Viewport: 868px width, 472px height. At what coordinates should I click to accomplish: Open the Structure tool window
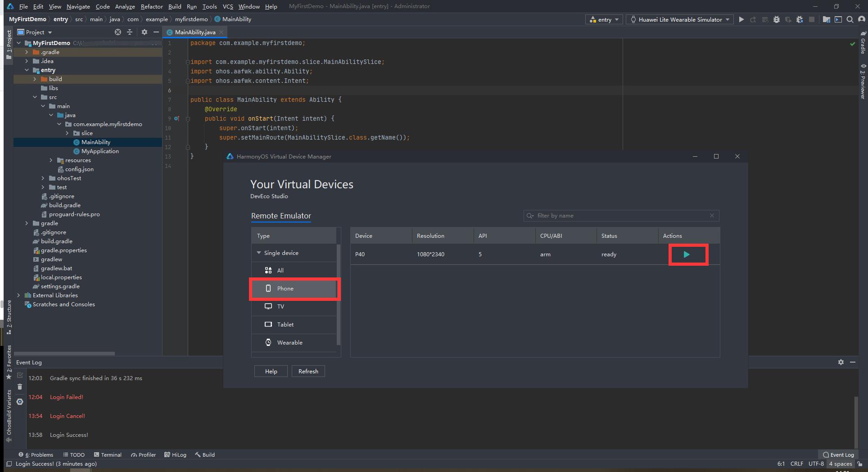[x=9, y=317]
